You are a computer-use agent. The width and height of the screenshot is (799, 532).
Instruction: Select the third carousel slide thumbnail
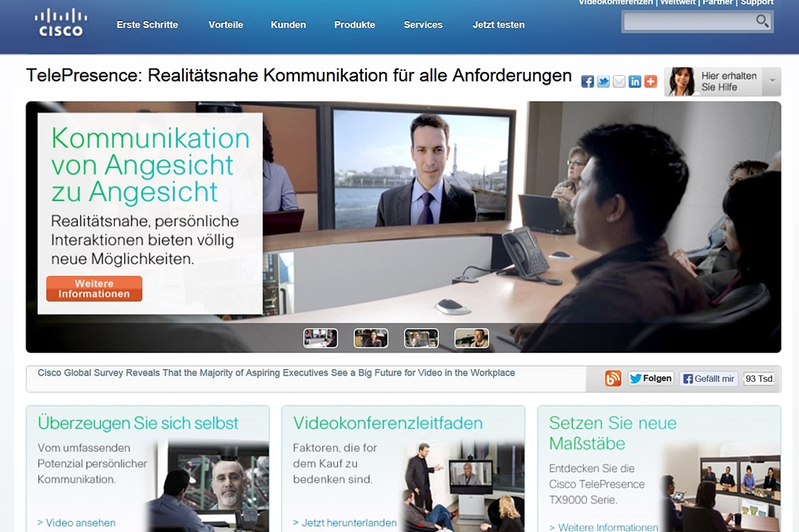pos(421,338)
